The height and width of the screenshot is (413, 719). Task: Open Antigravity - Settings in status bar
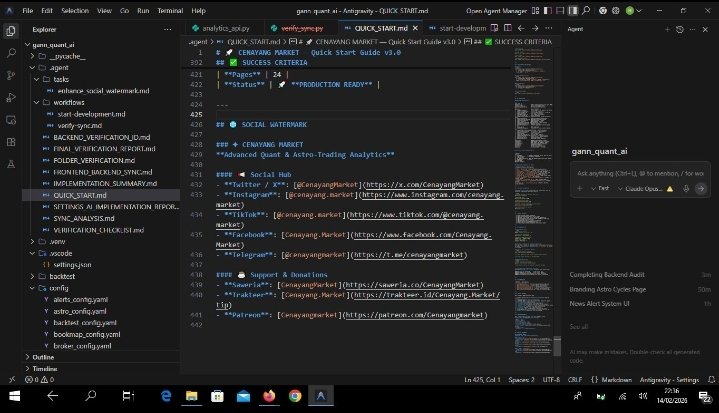coord(669,380)
